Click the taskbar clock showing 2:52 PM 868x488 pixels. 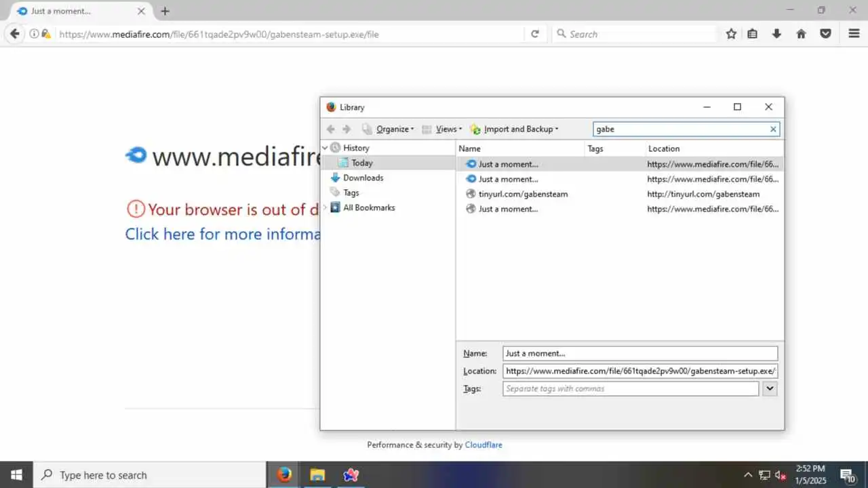coord(810,475)
